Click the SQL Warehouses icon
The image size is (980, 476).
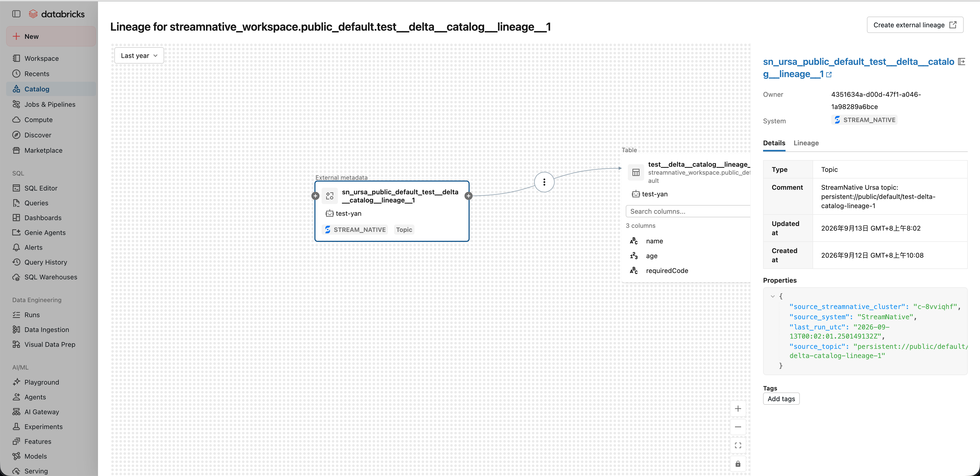tap(16, 277)
